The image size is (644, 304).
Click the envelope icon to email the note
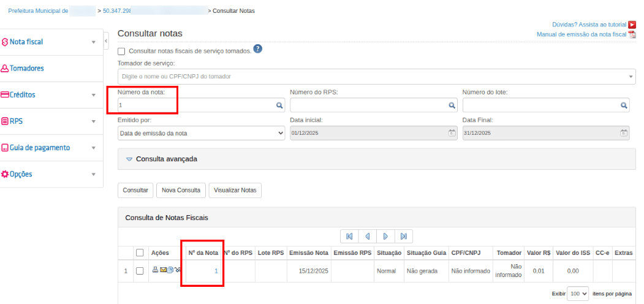pyautogui.click(x=163, y=270)
